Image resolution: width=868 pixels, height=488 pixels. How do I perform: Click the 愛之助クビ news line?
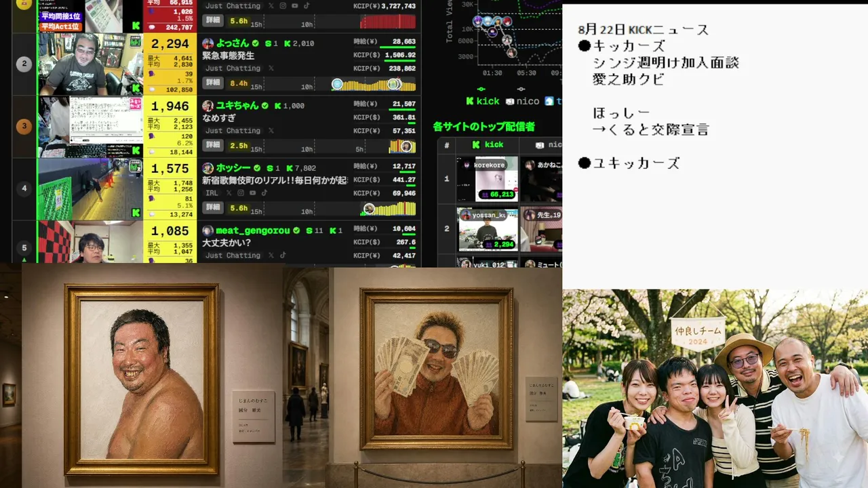(x=628, y=79)
